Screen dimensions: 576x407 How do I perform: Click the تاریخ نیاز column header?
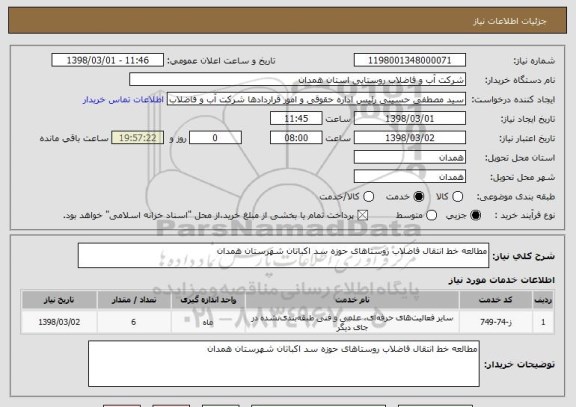[x=59, y=300]
